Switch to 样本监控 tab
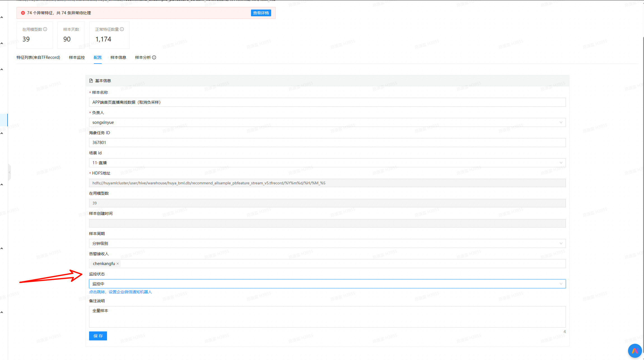This screenshot has width=644, height=360. click(x=77, y=57)
